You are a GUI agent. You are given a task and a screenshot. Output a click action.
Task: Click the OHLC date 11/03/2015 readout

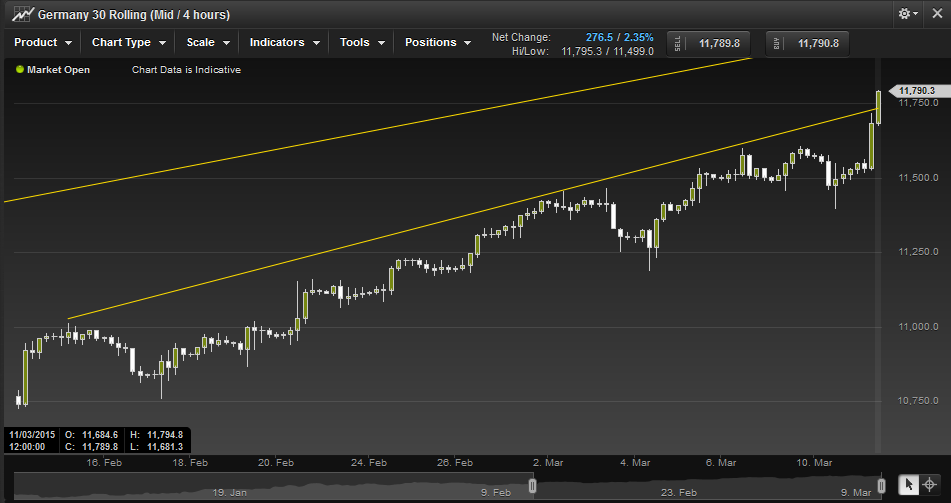click(x=32, y=434)
